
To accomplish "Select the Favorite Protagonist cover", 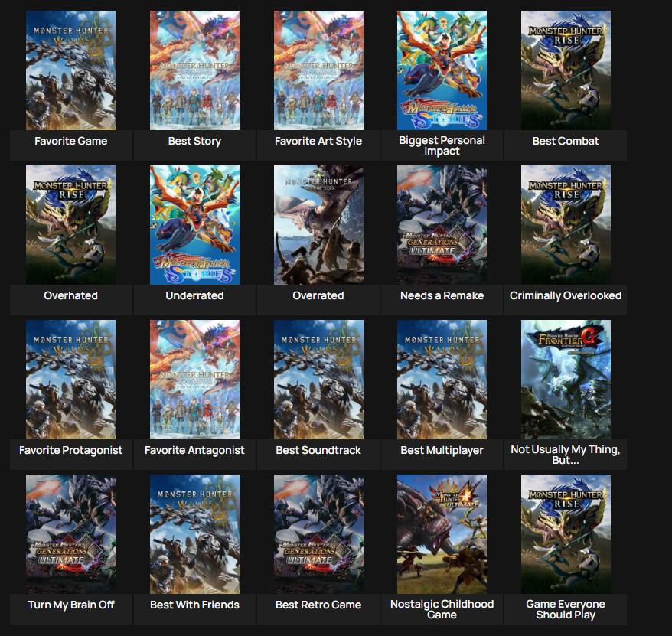I will pyautogui.click(x=70, y=380).
